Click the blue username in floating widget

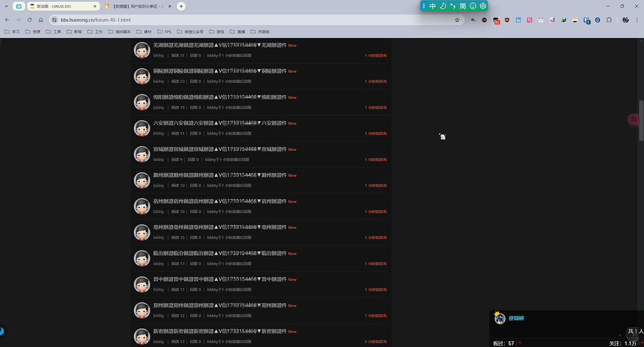(x=516, y=318)
